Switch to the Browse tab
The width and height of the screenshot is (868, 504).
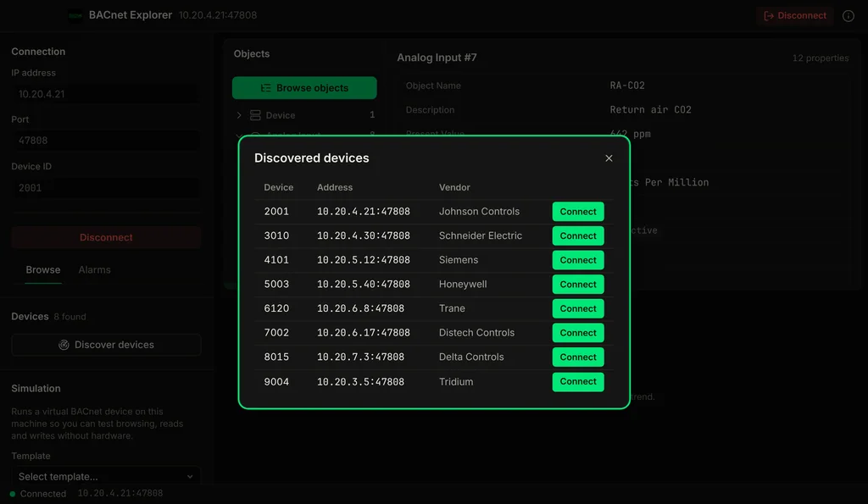click(x=43, y=270)
